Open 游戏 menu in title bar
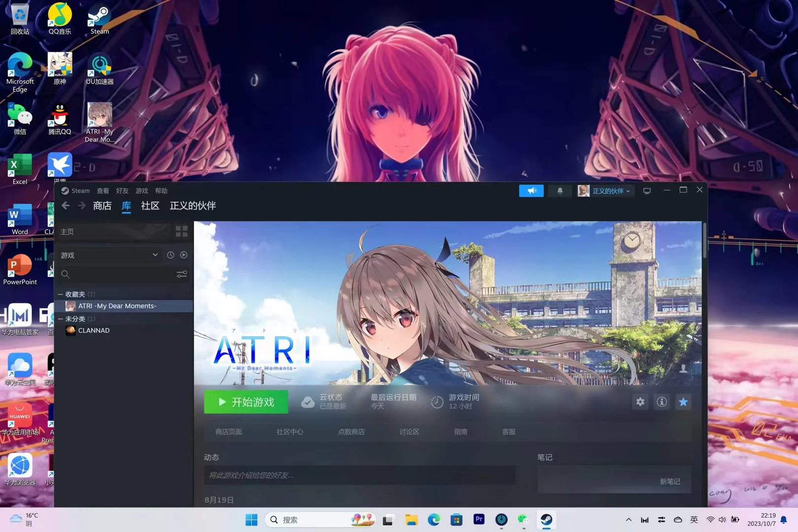Screen dimensions: 798x532 click(x=142, y=191)
